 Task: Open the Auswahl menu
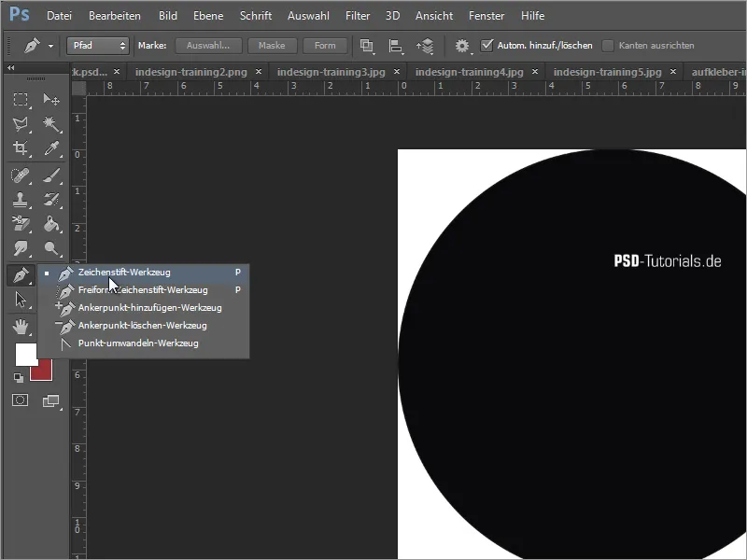pos(308,16)
